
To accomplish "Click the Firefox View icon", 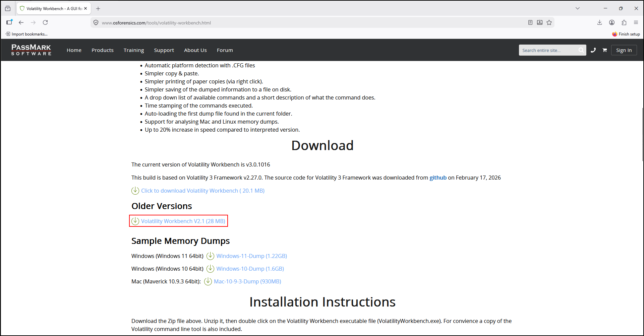I will click(x=8, y=8).
